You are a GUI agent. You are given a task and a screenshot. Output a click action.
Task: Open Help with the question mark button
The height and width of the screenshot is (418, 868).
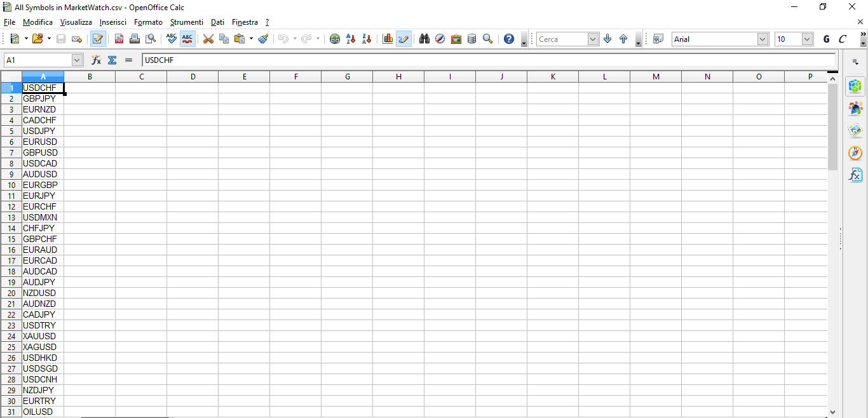coord(508,39)
